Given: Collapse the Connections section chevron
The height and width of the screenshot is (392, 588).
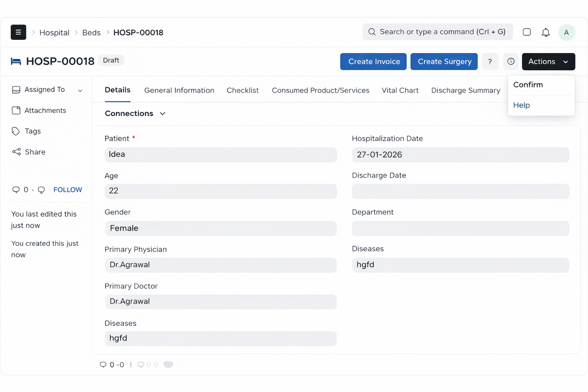Looking at the screenshot, I should pos(162,114).
